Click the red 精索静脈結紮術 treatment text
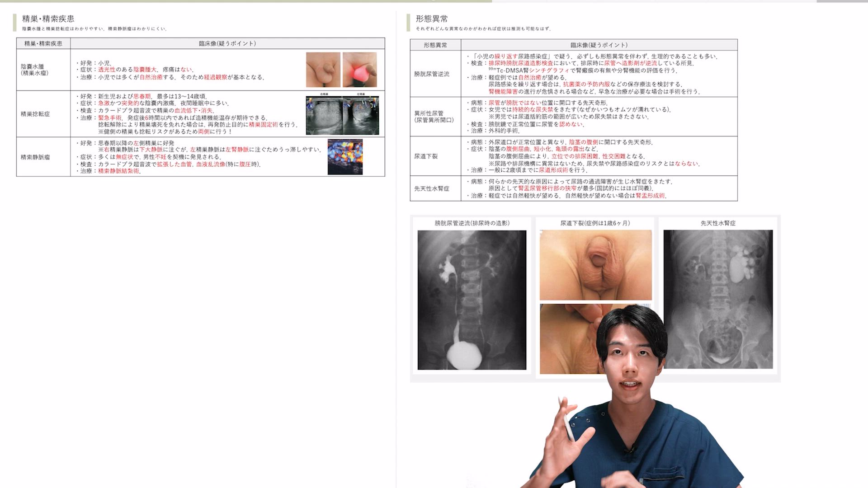The height and width of the screenshot is (488, 868). click(118, 171)
